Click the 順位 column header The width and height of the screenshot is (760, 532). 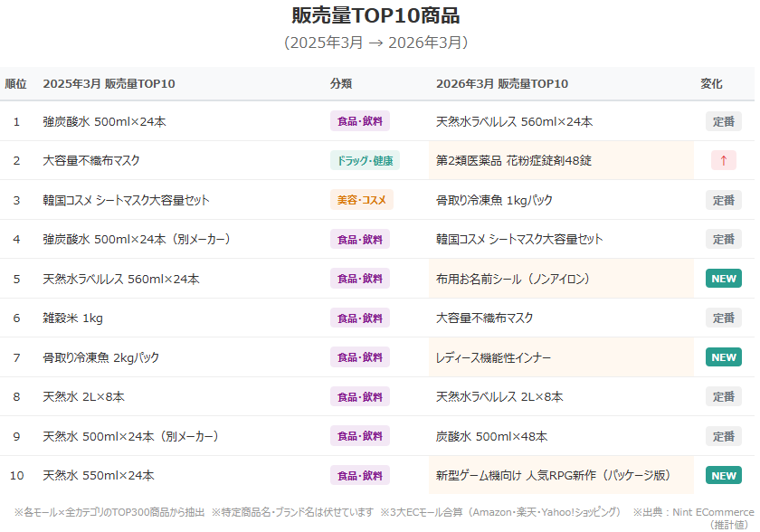[15, 83]
